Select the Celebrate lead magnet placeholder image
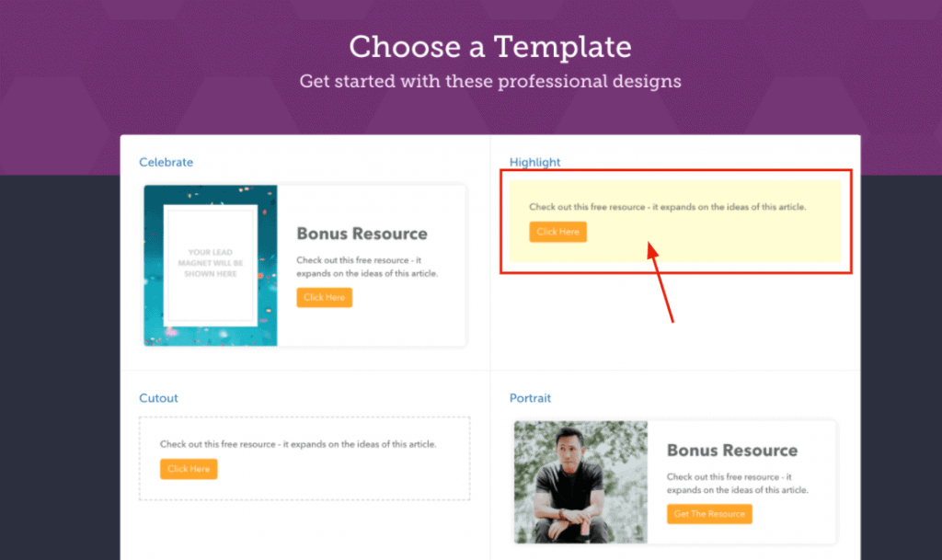 click(x=211, y=266)
